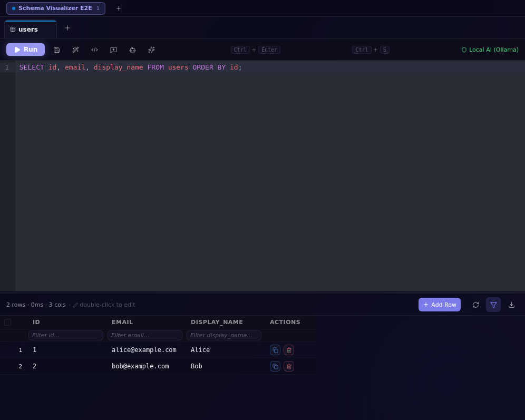Focus the Filter email input

pyautogui.click(x=145, y=335)
